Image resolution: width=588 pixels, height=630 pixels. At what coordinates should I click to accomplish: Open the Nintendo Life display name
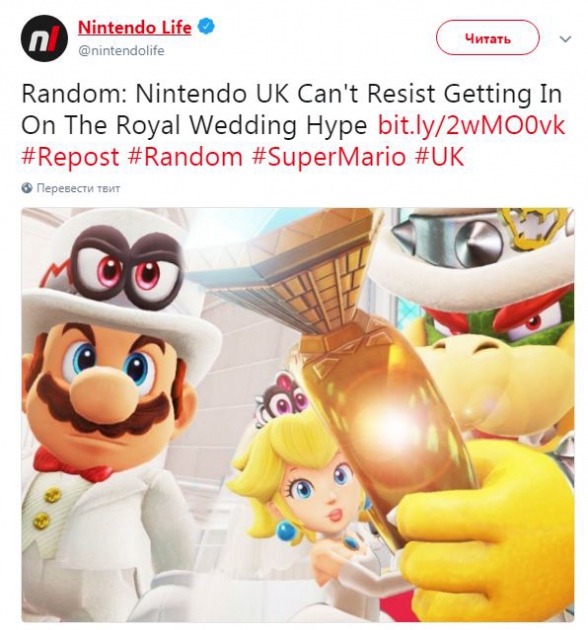point(135,27)
